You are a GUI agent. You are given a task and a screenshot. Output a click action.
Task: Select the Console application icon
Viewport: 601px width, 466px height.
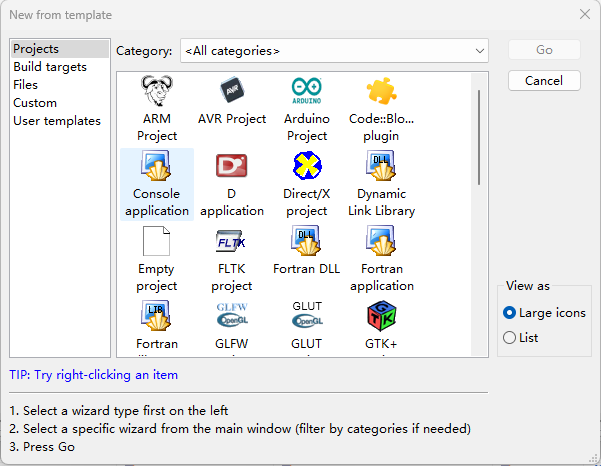coord(156,166)
